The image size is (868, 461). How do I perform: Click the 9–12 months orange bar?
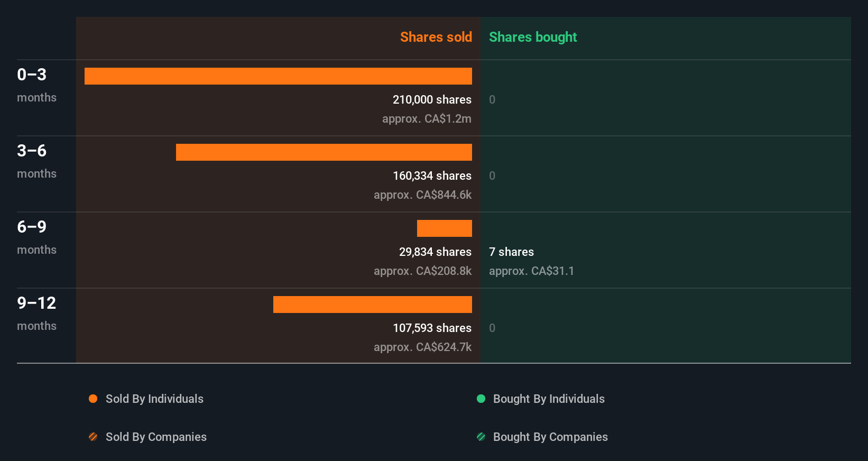coord(373,305)
